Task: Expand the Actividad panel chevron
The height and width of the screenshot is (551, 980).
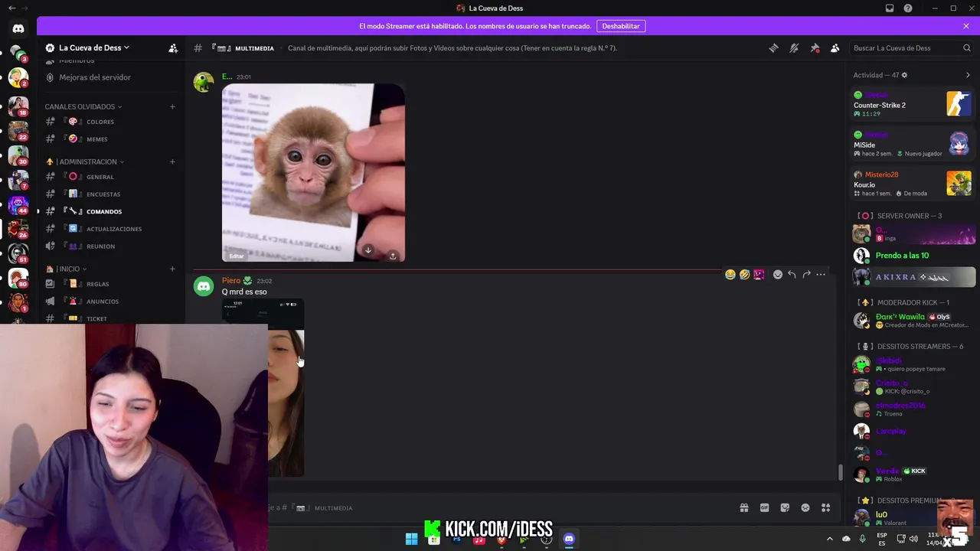Action: 968,75
